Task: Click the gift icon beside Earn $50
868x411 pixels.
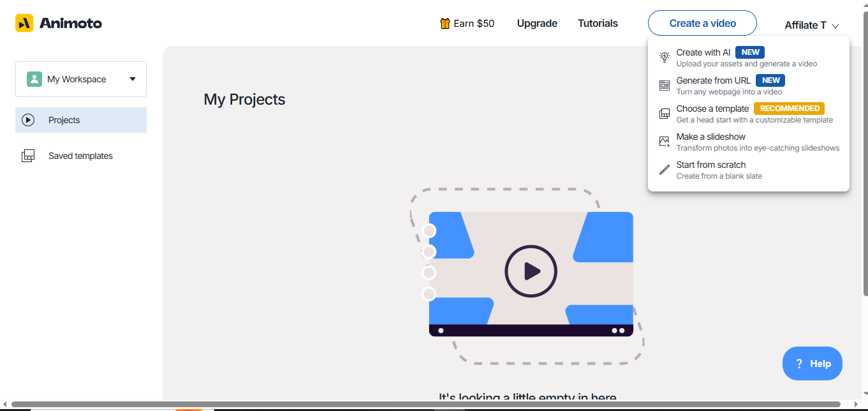Action: click(x=445, y=23)
